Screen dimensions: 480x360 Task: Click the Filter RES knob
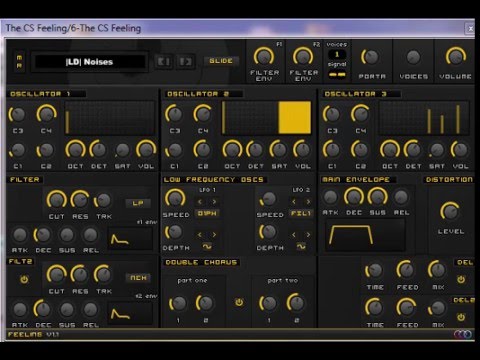tap(80, 200)
